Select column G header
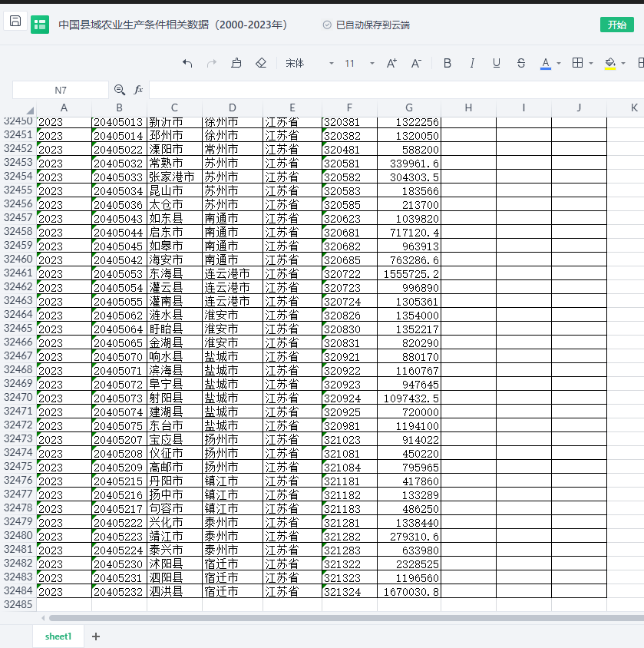 pos(409,107)
